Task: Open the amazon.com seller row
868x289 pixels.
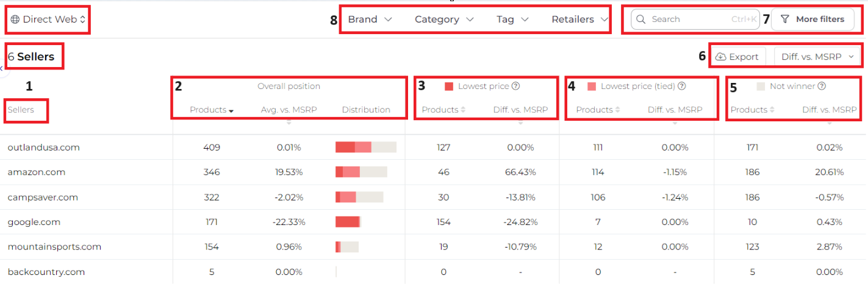Action: pos(37,173)
